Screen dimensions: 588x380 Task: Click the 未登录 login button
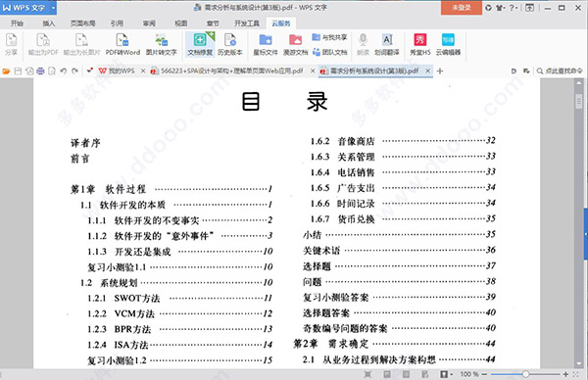[x=462, y=8]
